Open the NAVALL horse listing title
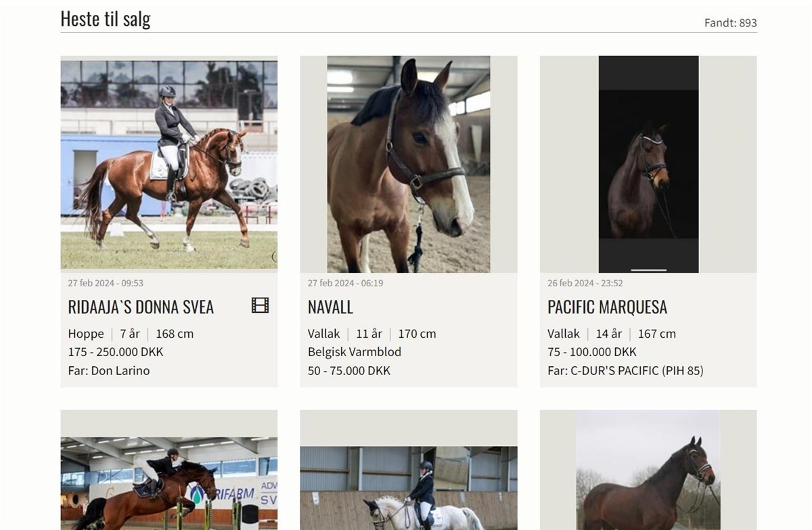This screenshot has width=812, height=530. click(330, 307)
